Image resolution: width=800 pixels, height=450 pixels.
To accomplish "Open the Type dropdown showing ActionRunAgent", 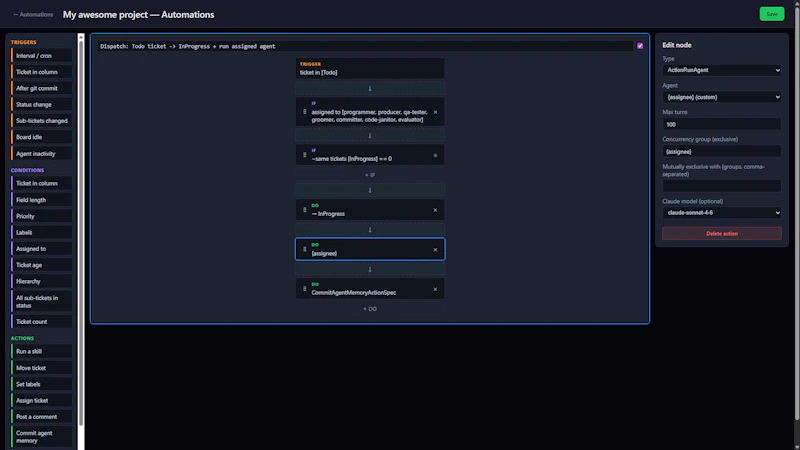I will point(721,70).
